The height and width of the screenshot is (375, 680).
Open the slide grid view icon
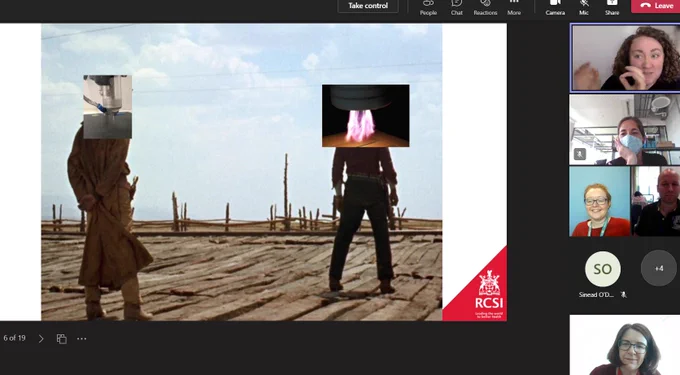(x=62, y=339)
